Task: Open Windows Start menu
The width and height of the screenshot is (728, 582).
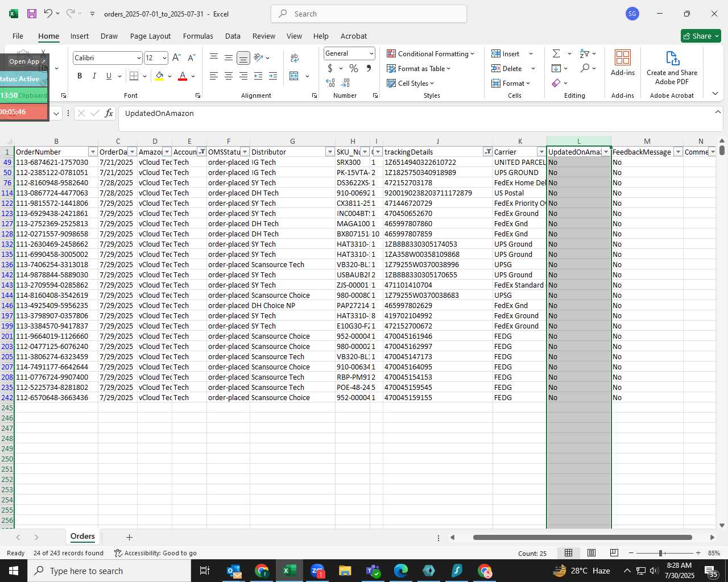Action: click(14, 571)
